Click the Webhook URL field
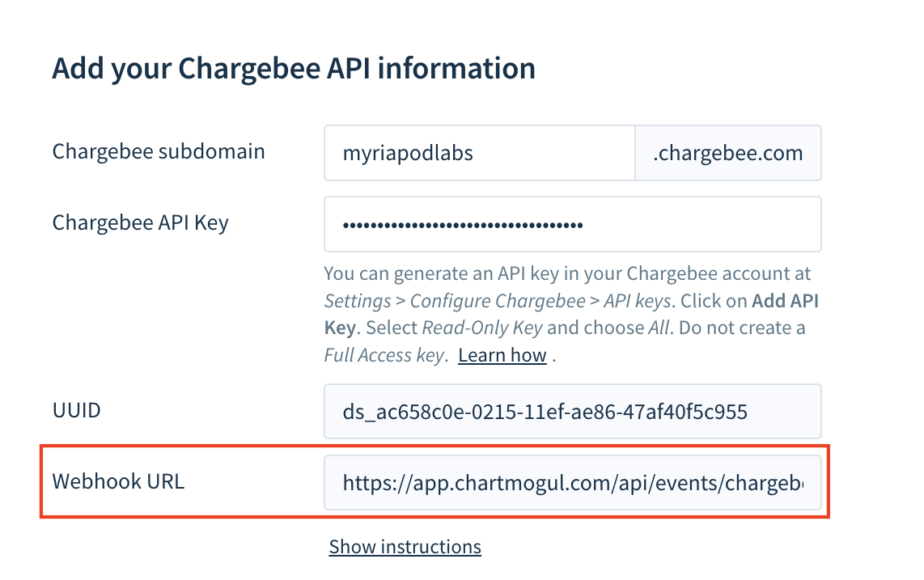 point(572,482)
